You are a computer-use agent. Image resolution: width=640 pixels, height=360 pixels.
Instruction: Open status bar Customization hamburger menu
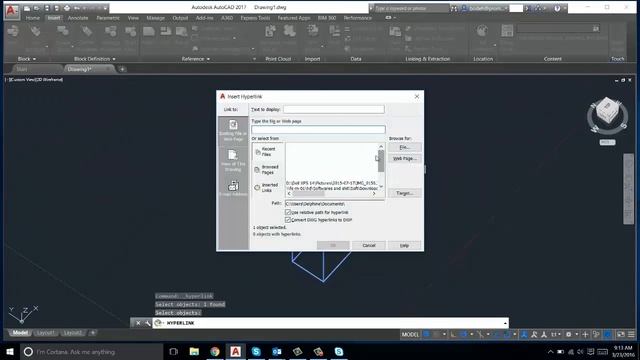(631, 334)
